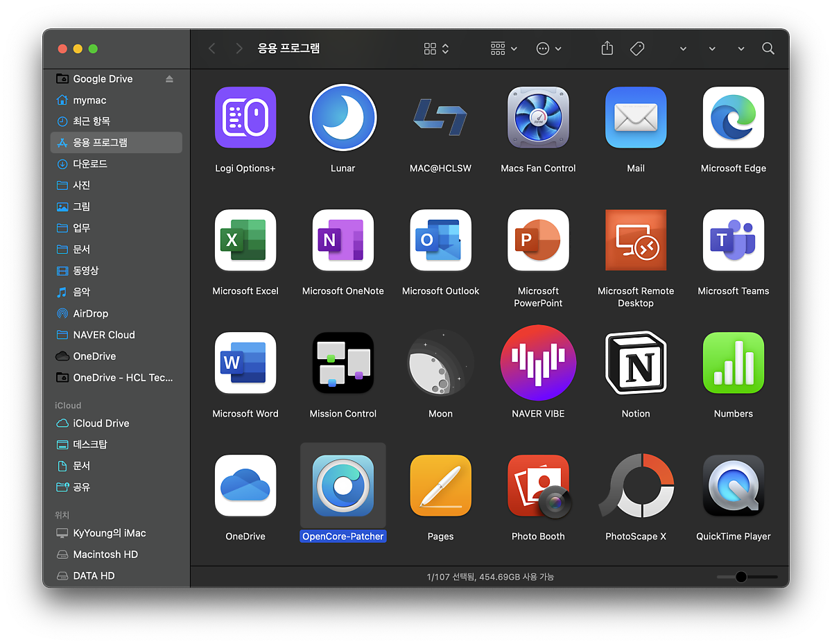832x644 pixels.
Task: Open NAVER Cloud in the sidebar
Action: coord(116,335)
